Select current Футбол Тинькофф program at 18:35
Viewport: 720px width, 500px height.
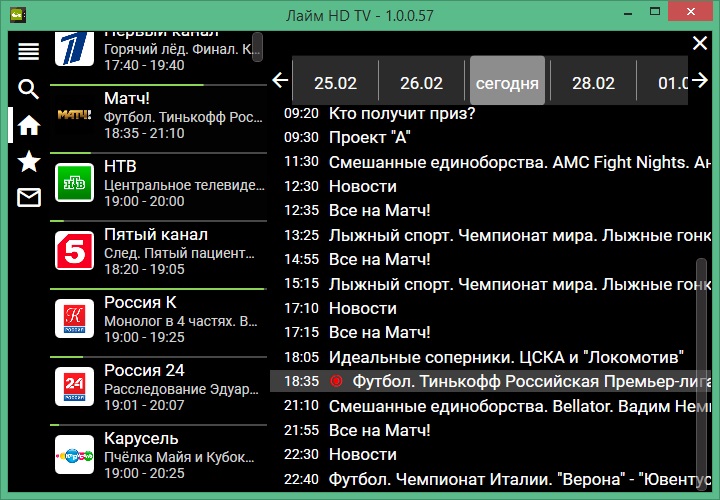[490, 381]
